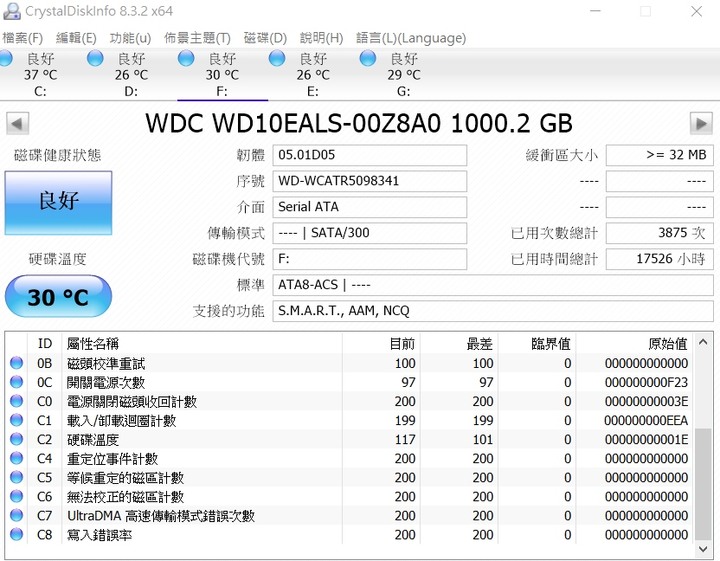Click the buffer size field >= 32 MB
This screenshot has height=561, width=720.
point(660,155)
